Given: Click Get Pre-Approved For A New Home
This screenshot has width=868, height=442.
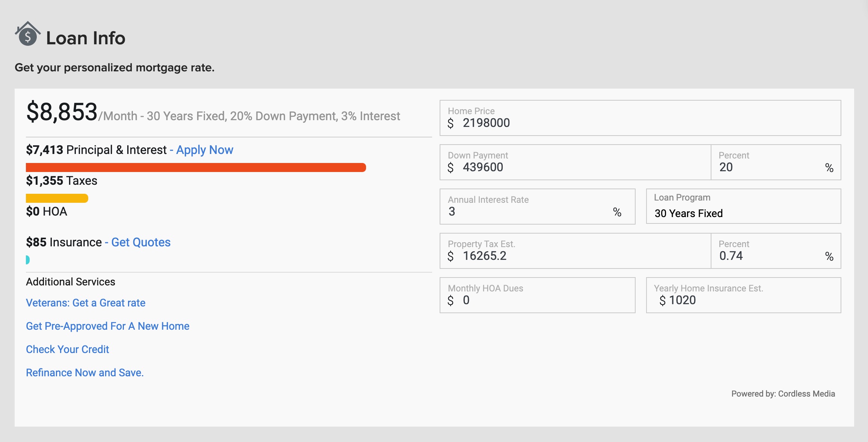Looking at the screenshot, I should pyautogui.click(x=107, y=325).
